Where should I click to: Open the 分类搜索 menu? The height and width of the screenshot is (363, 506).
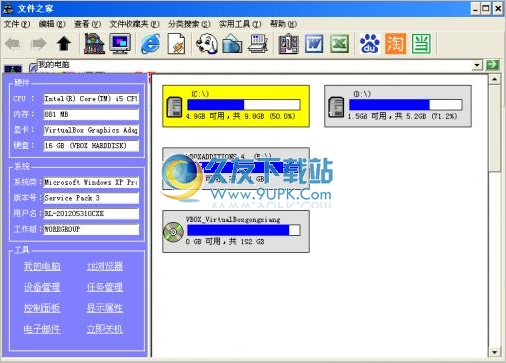pyautogui.click(x=189, y=24)
